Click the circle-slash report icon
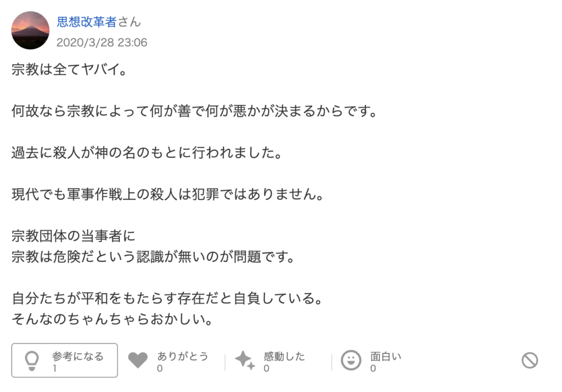 pos(530,360)
